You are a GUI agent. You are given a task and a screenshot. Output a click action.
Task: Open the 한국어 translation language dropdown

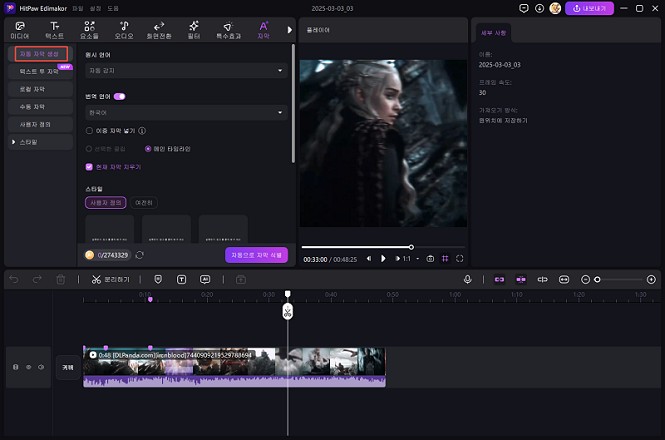pos(185,113)
